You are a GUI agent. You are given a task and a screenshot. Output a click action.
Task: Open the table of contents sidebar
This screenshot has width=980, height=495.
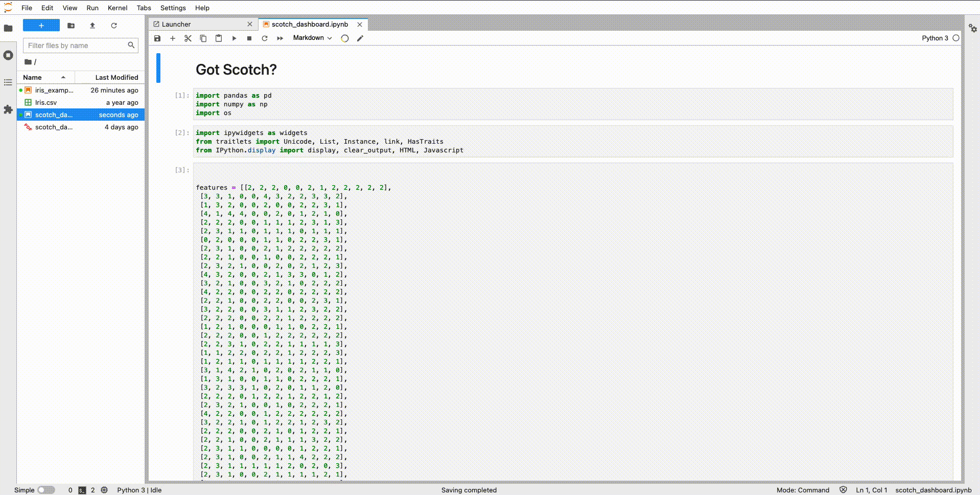pos(8,82)
